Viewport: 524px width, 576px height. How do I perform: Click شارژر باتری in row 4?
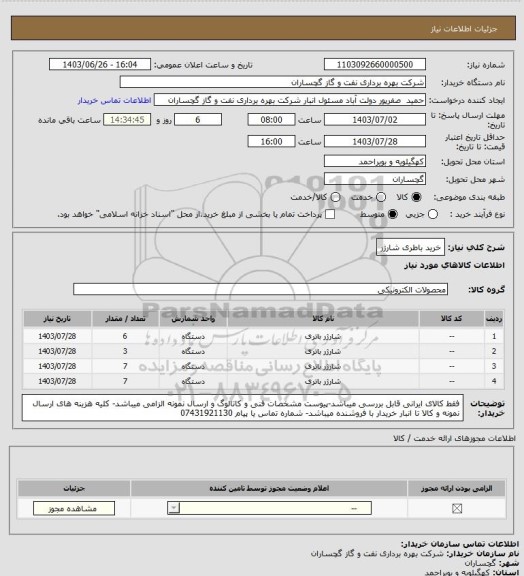323,382
